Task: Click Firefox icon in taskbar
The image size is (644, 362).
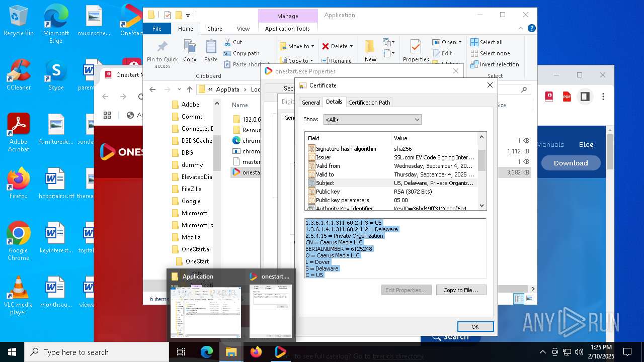Action: click(256, 352)
